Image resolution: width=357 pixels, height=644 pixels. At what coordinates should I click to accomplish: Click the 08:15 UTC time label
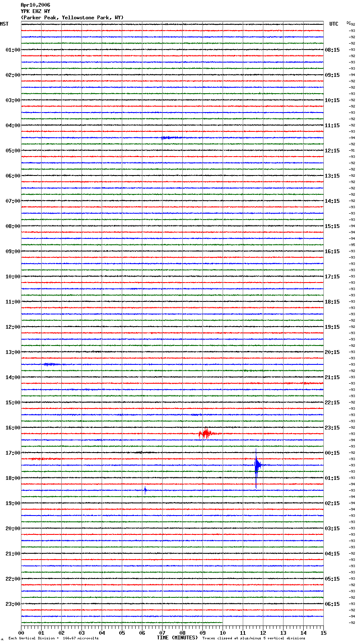coord(332,50)
